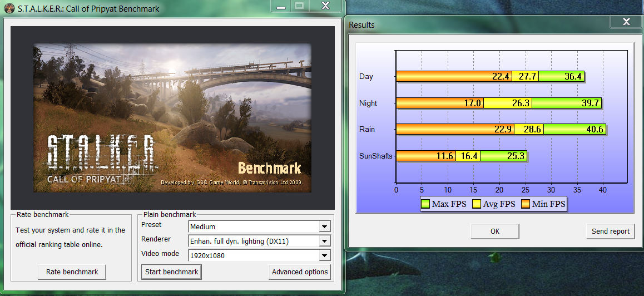Click the SunShafts row label in chart

376,156
